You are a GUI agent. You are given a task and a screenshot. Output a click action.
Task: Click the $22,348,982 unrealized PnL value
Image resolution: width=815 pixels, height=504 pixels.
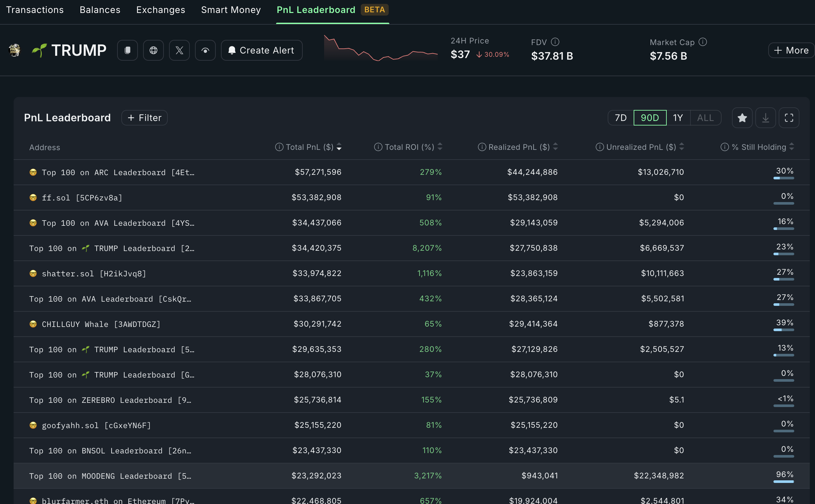[x=659, y=476]
